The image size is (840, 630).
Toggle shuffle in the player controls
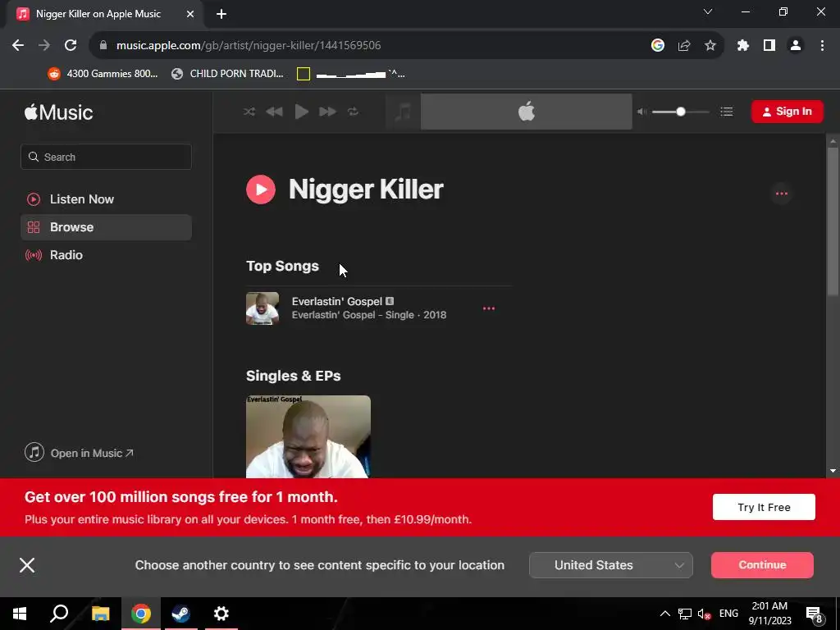pyautogui.click(x=249, y=112)
